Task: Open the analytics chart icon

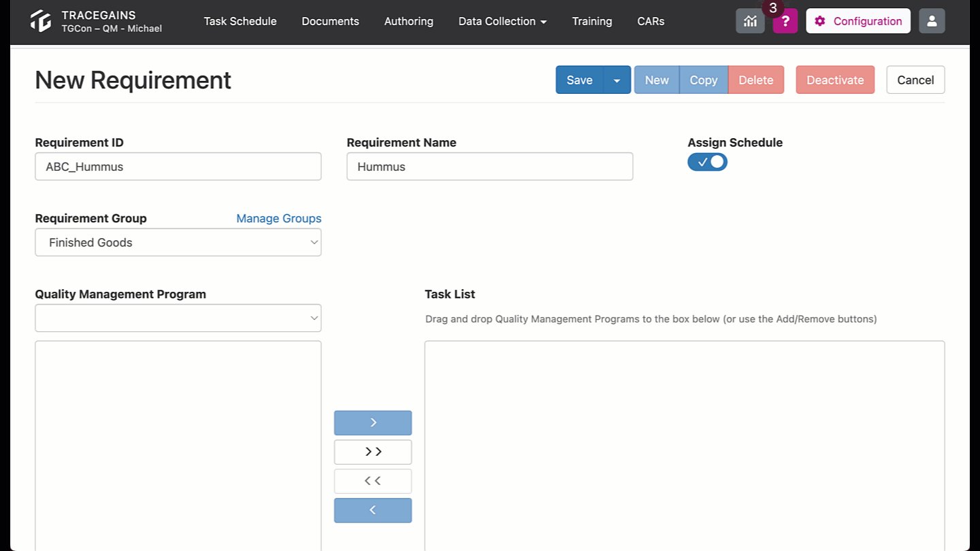Action: point(750,21)
